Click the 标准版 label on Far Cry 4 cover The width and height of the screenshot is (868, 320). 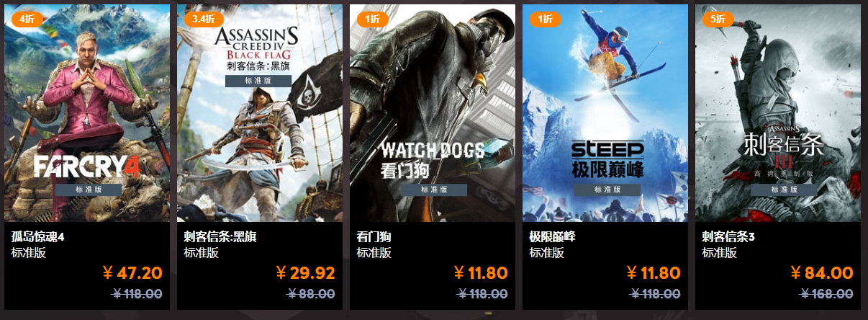click(89, 190)
